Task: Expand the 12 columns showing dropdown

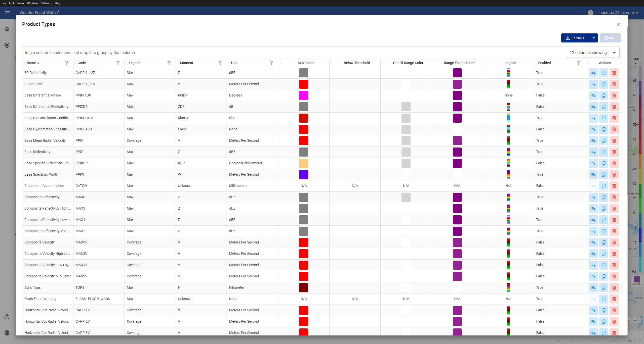Action: (x=592, y=53)
